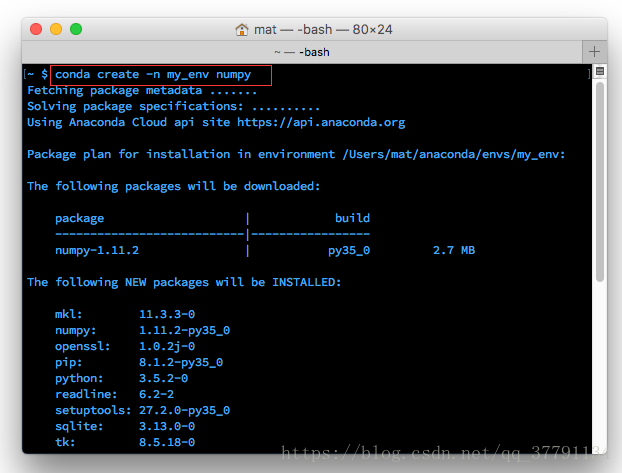Click the 'tk:' package label
The width and height of the screenshot is (622, 473).
[65, 442]
